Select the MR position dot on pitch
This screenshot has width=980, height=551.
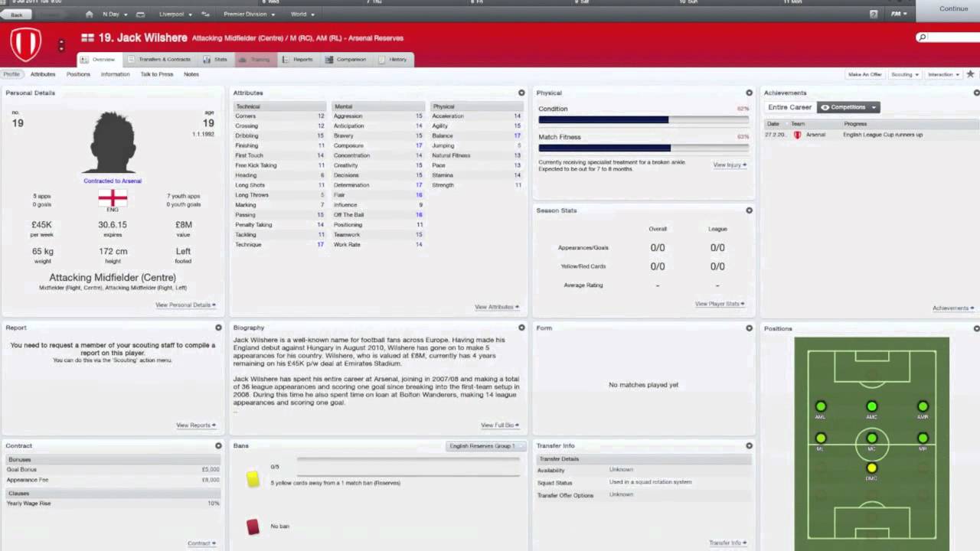point(923,439)
